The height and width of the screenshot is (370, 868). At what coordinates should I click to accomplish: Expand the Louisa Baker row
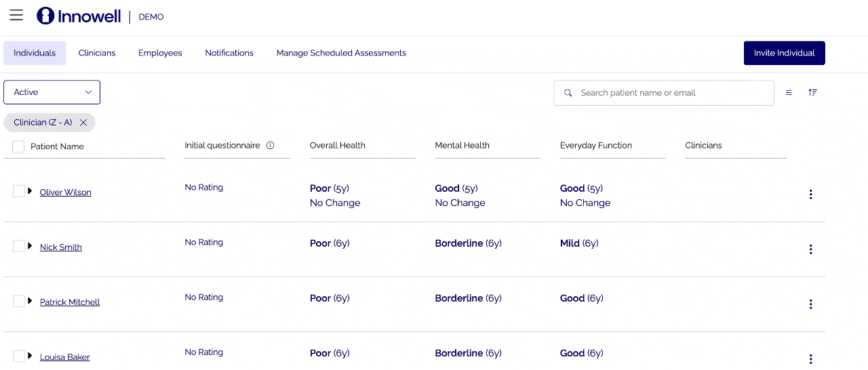pos(30,356)
